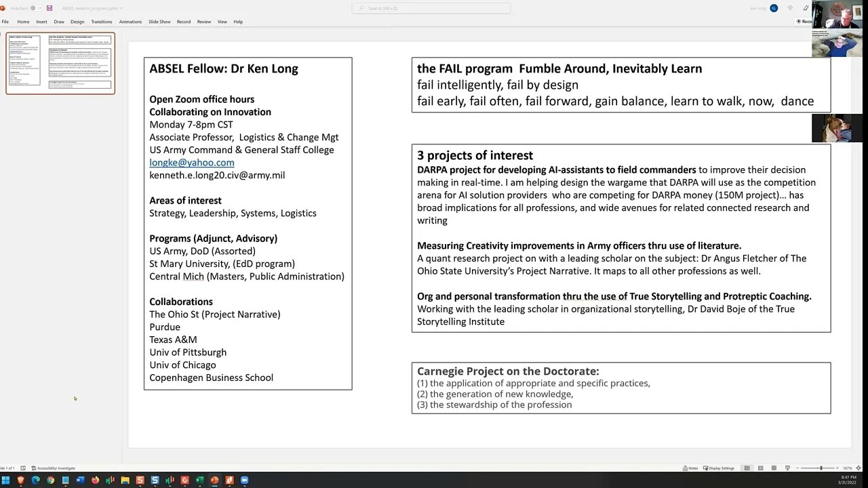Click 'Copenhagen Business School' line
Screen dimensions: 868x488
click(x=212, y=378)
